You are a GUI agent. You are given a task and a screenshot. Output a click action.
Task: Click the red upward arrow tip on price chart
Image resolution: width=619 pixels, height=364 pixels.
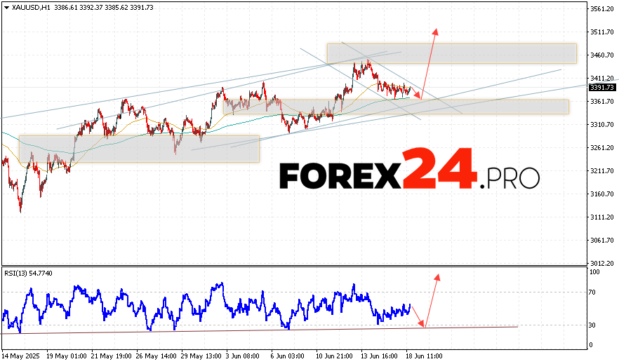click(436, 30)
